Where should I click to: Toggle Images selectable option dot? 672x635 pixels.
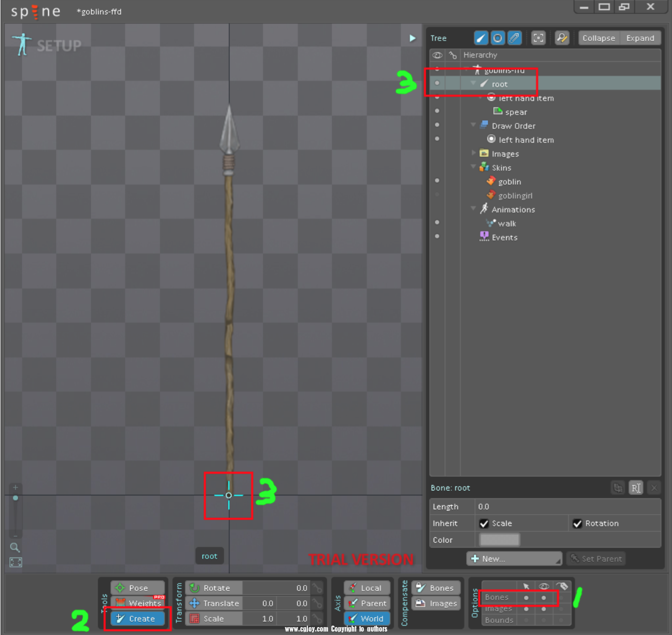tap(526, 609)
